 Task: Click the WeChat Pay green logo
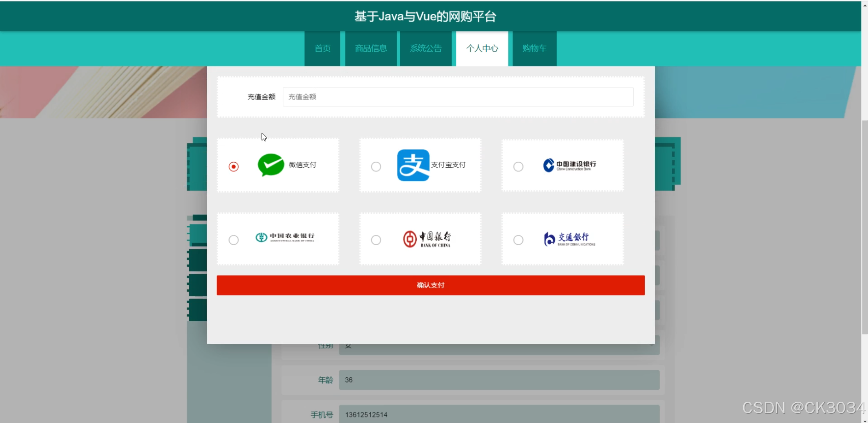(271, 165)
